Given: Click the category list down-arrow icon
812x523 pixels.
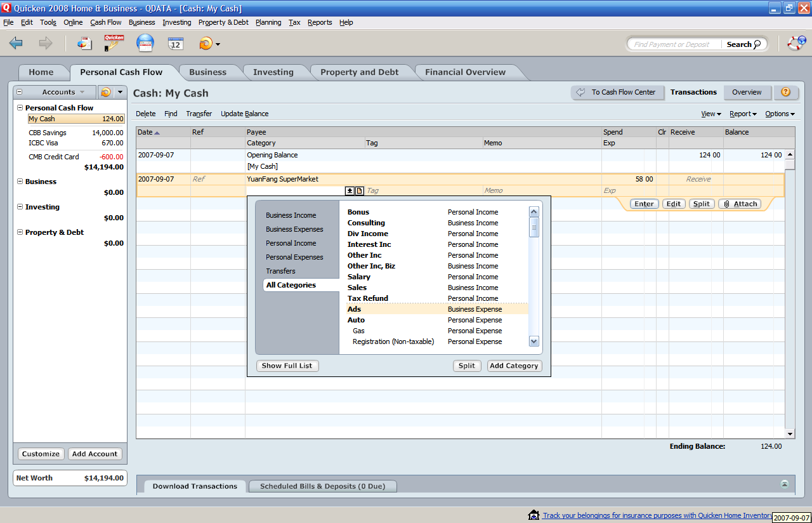Looking at the screenshot, I should coord(349,190).
